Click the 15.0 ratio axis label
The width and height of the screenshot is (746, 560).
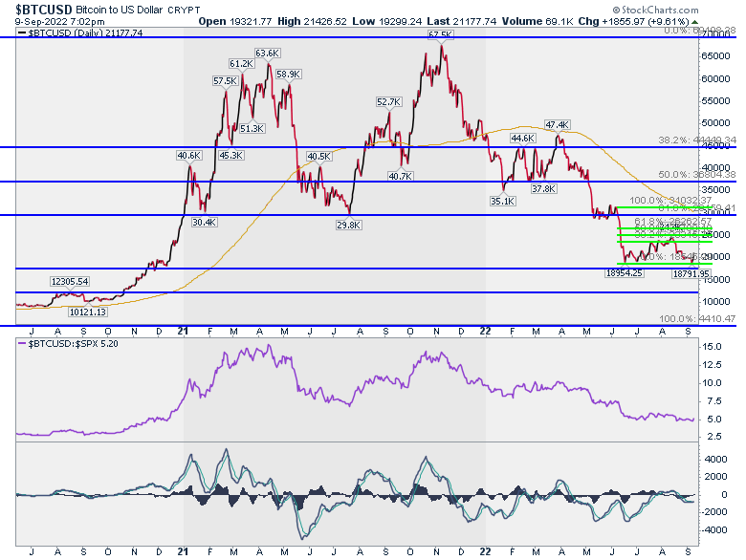[x=712, y=347]
